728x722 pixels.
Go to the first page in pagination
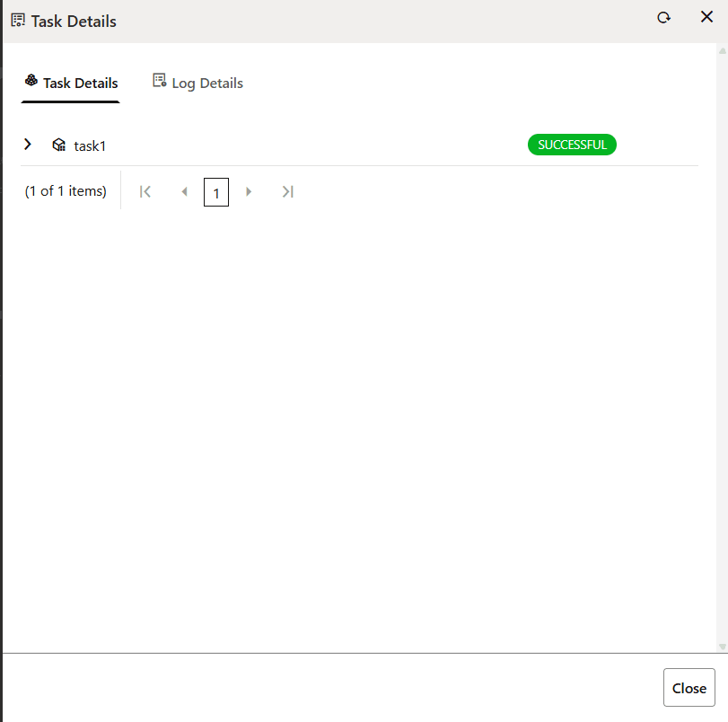(x=145, y=191)
